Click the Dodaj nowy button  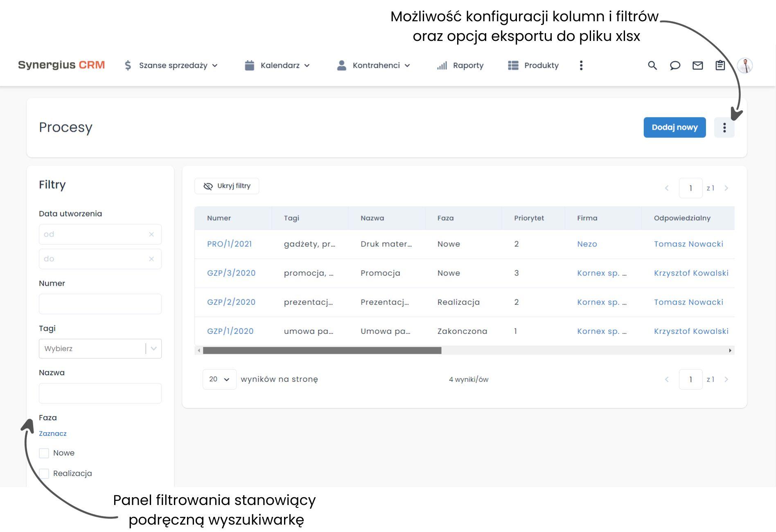tap(674, 128)
